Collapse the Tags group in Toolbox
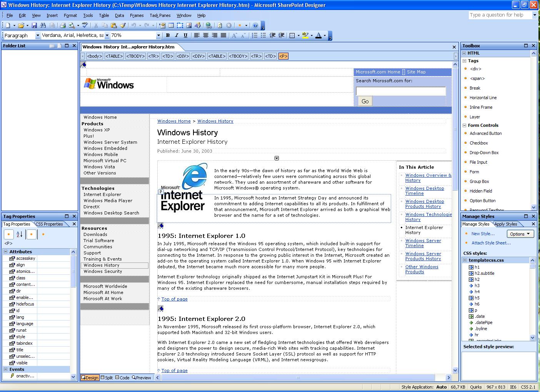Screen dimensions: 540x392 coord(464,61)
